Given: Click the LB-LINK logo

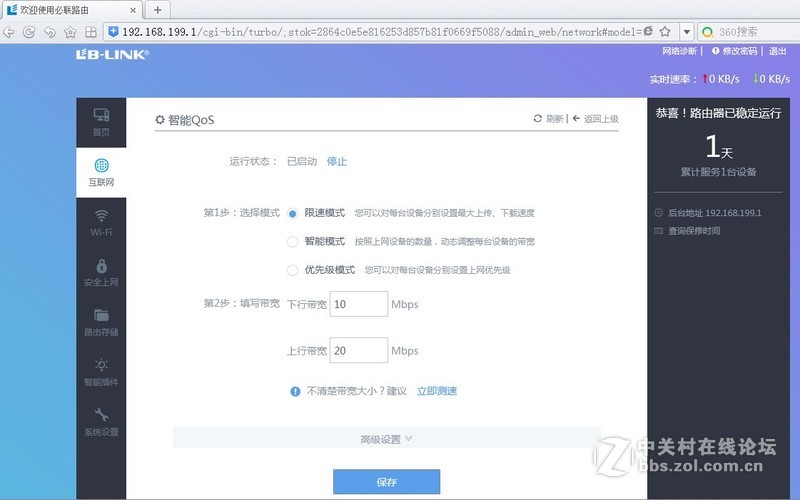Looking at the screenshot, I should [112, 54].
